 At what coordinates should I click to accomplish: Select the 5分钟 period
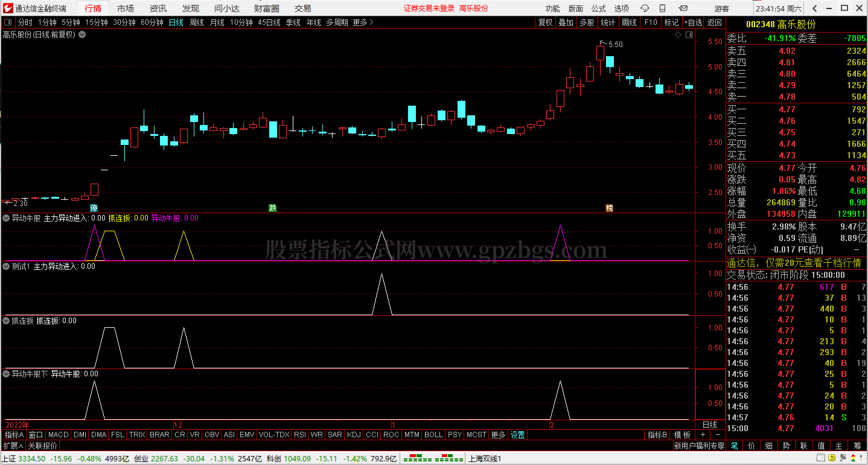point(72,22)
